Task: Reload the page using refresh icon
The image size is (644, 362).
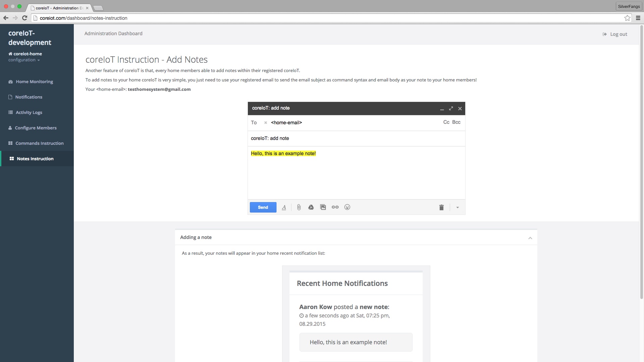Action: click(x=24, y=18)
